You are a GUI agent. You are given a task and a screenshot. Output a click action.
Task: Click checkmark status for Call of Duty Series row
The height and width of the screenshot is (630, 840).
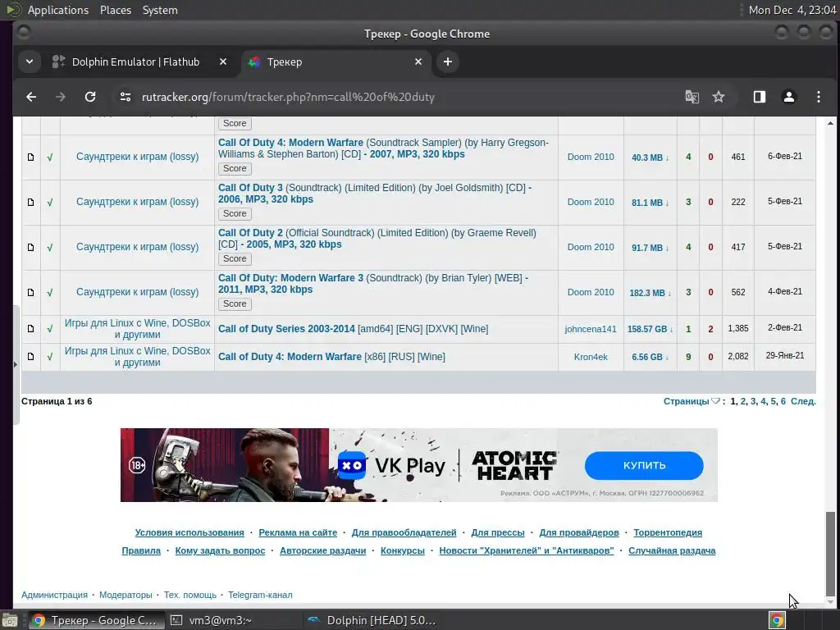(x=50, y=329)
